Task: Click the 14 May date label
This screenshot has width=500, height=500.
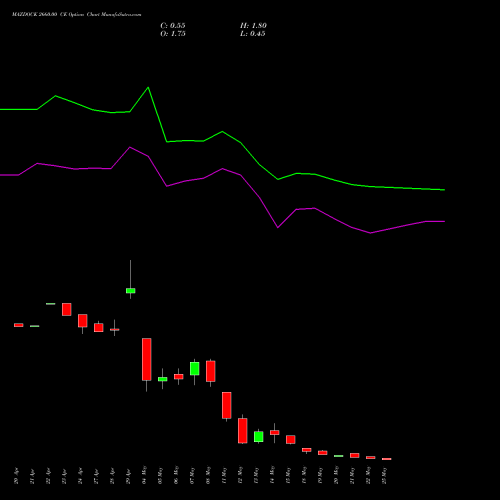Action: click(272, 475)
